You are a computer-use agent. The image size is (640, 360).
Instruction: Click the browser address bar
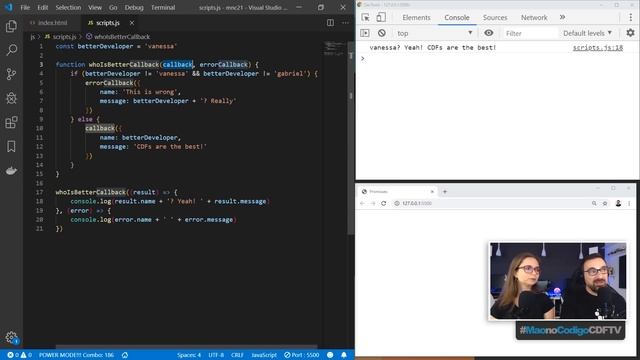point(490,203)
